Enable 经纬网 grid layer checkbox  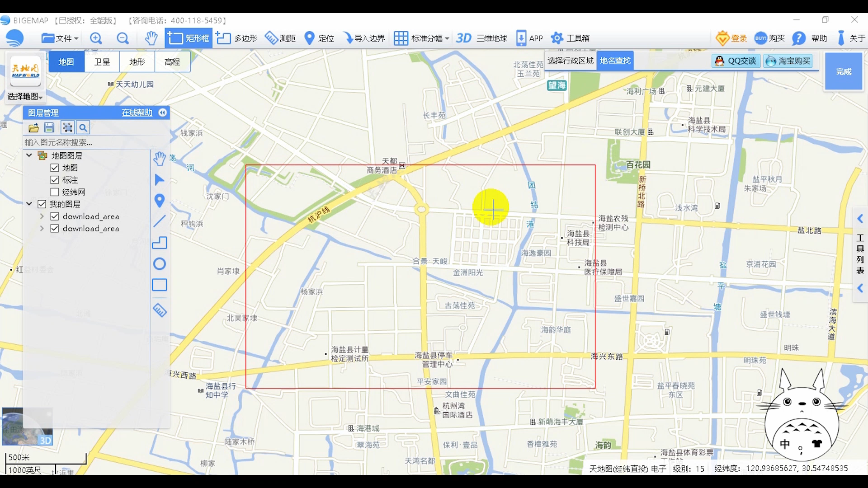click(55, 192)
